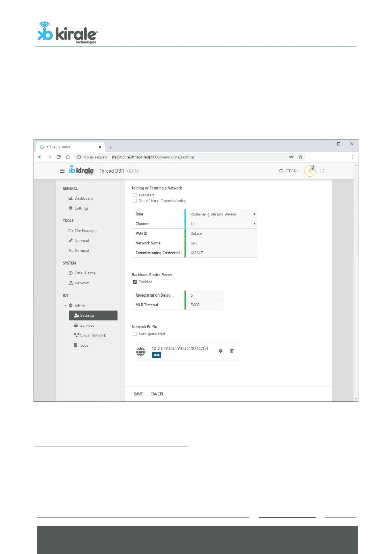Enable Out-of-band Commissioning checkbox

tap(135, 201)
